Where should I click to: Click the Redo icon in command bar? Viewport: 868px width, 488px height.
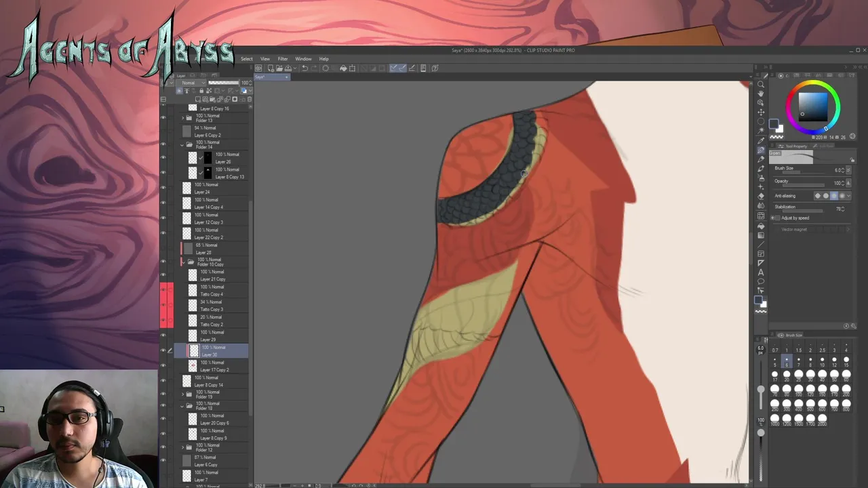(x=313, y=68)
